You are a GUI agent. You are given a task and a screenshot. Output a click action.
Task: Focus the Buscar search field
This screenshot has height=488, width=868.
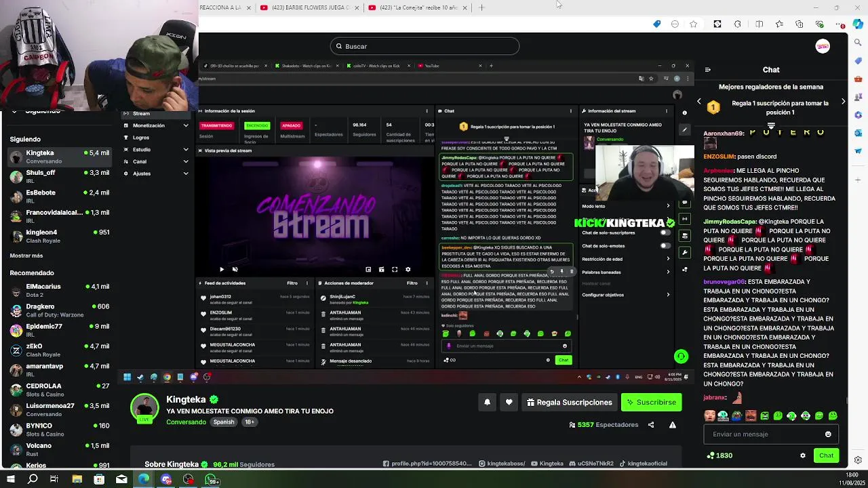[425, 46]
